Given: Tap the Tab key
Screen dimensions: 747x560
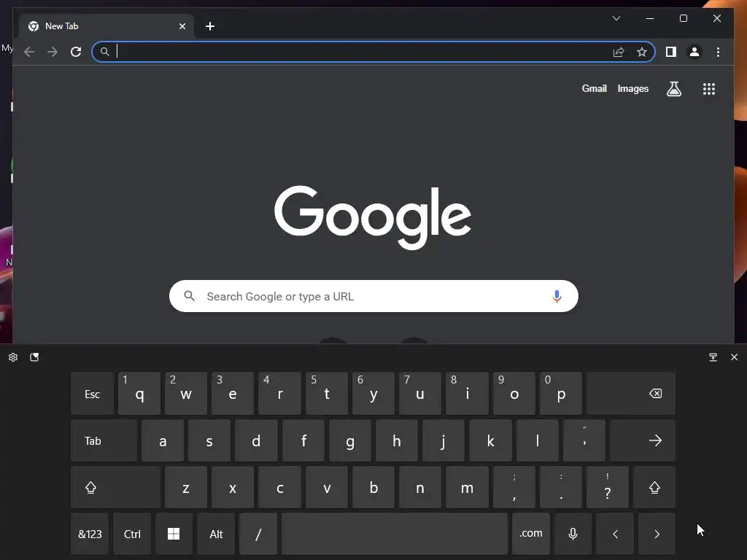Looking at the screenshot, I should point(104,440).
